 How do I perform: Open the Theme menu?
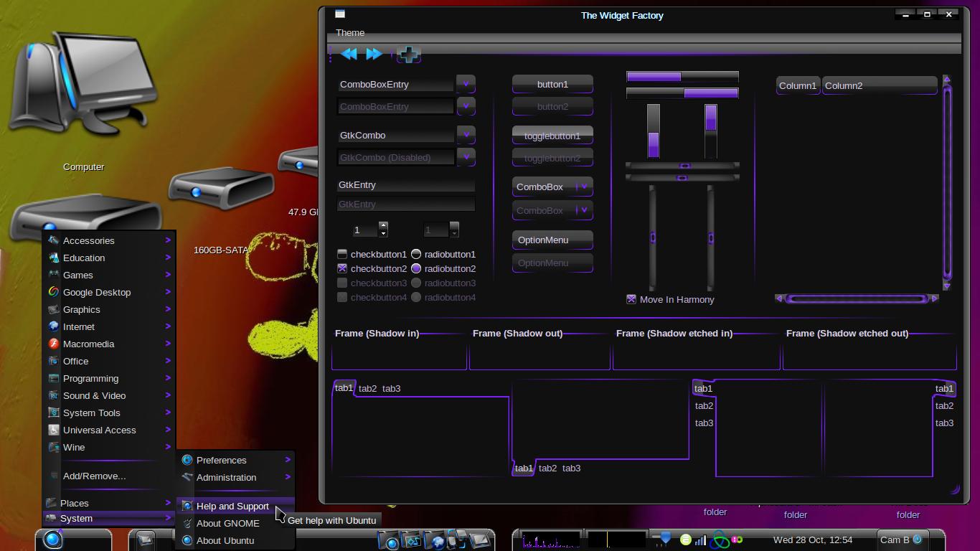click(350, 32)
